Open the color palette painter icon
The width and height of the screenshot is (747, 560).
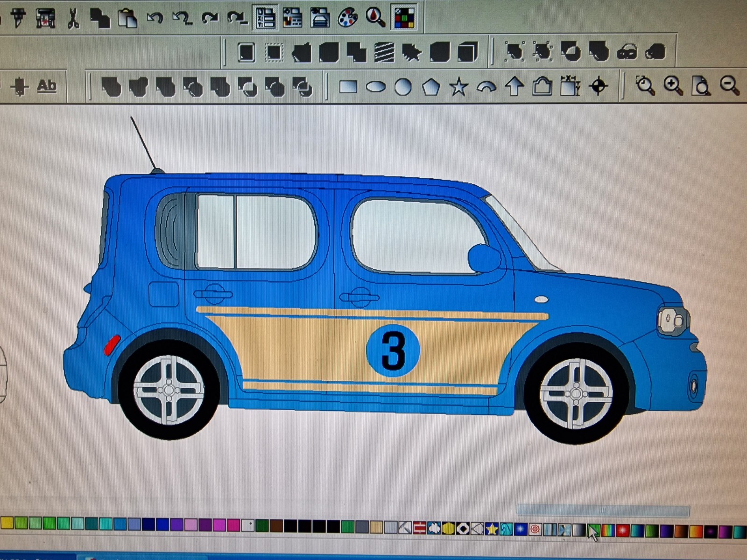point(347,18)
